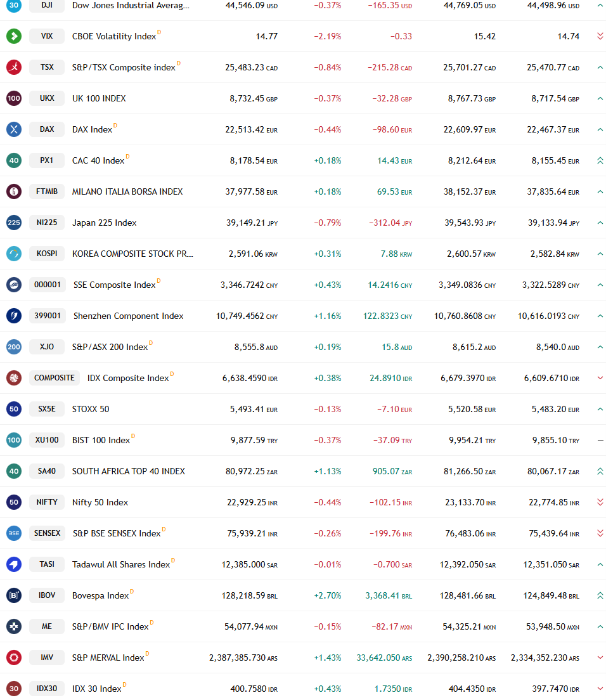
Task: Click the VIX sell rating arrow icon
Action: pyautogui.click(x=600, y=36)
